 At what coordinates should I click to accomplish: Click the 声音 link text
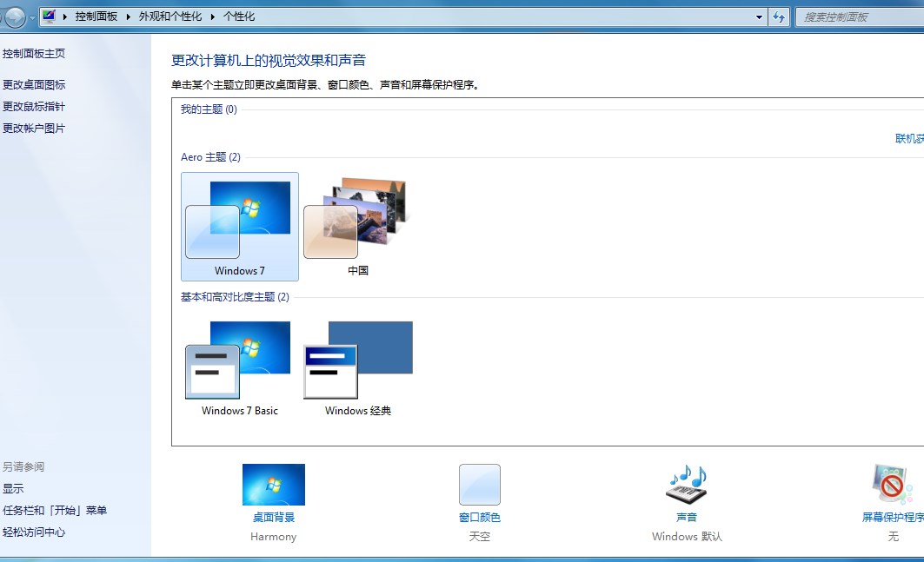point(687,517)
